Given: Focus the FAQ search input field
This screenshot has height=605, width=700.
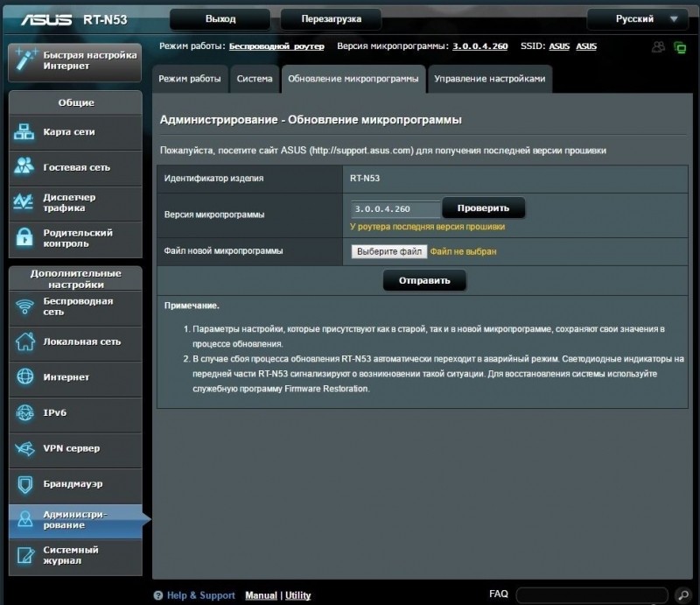Looking at the screenshot, I should 591,595.
